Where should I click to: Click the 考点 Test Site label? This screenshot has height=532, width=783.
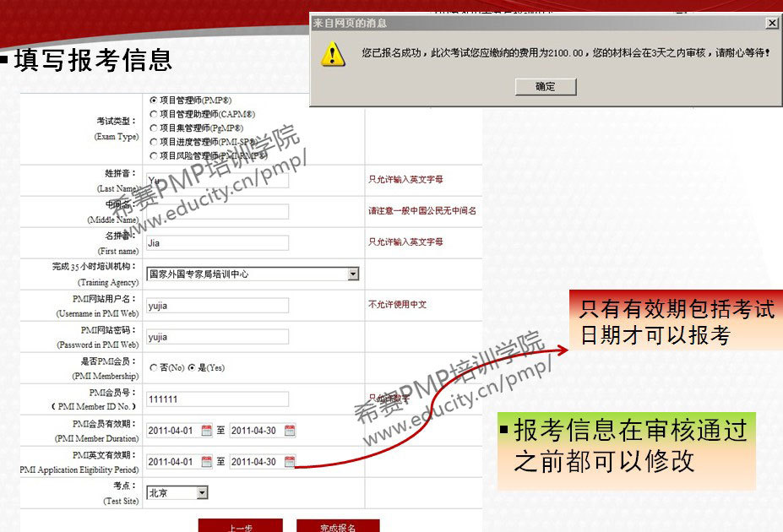point(121,492)
